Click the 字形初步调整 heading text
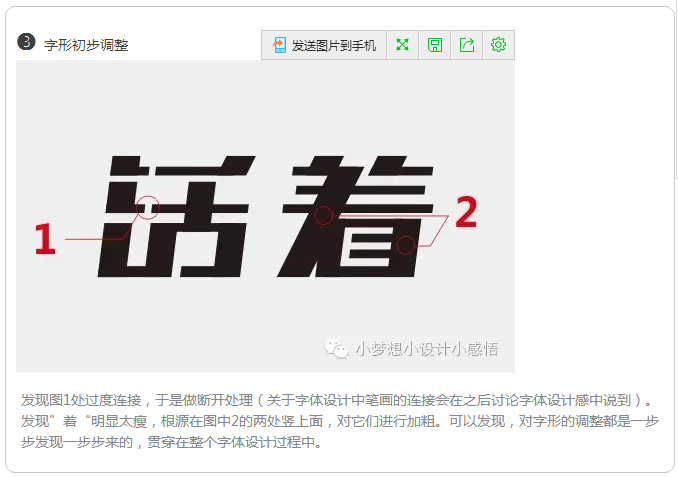The width and height of the screenshot is (678, 477). click(86, 45)
